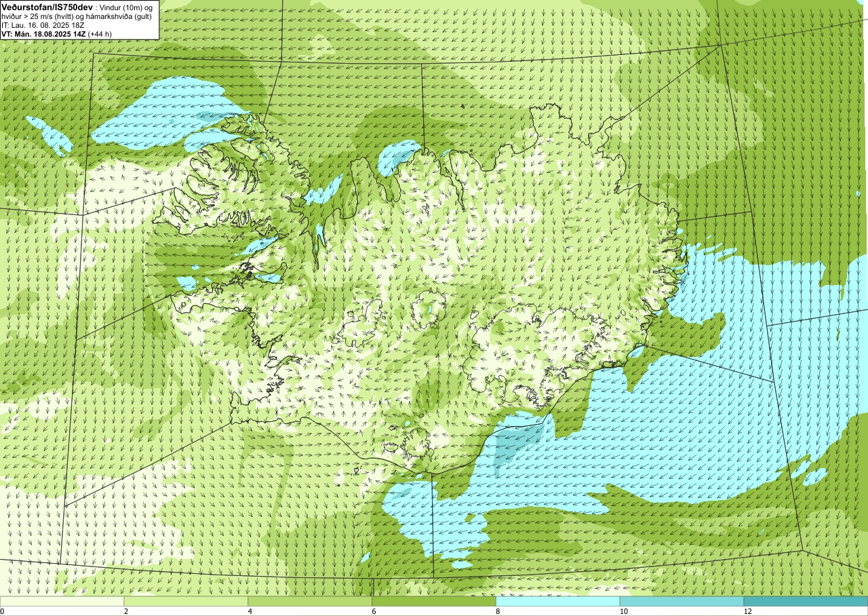Pick the darkest teal legend swatch above 12
The width and height of the screenshot is (868, 616).
(x=806, y=601)
